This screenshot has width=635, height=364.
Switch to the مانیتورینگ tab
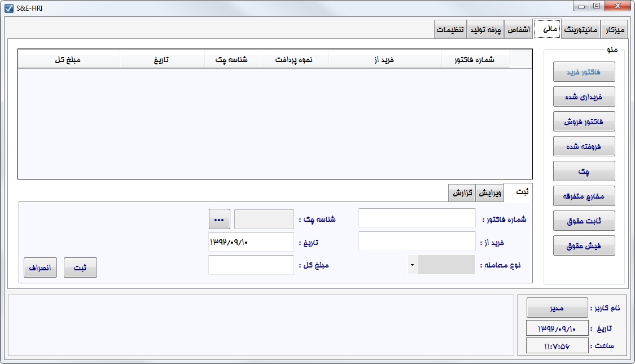click(580, 29)
